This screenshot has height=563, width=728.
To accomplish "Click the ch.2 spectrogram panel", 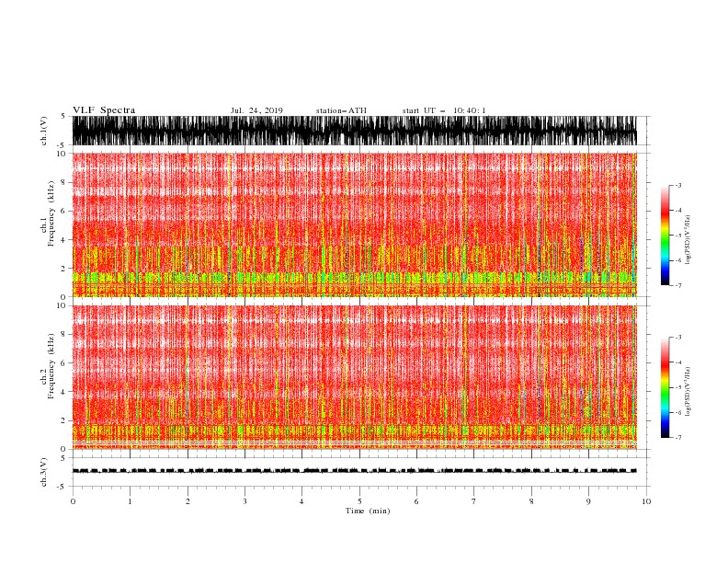I will point(360,377).
